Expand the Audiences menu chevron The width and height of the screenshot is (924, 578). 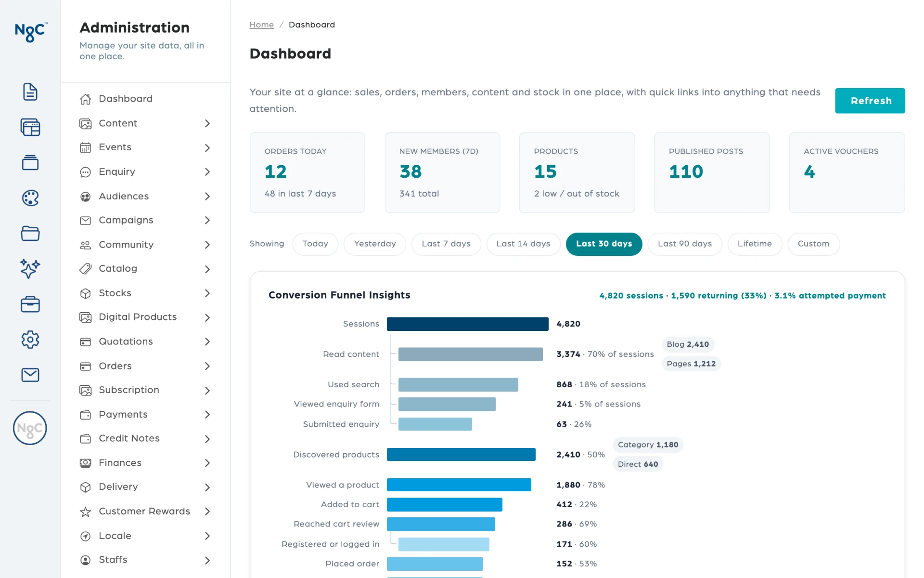coord(207,196)
